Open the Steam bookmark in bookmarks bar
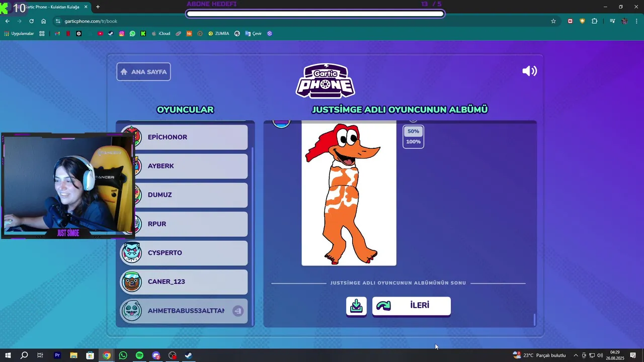The width and height of the screenshot is (644, 362). (111, 34)
